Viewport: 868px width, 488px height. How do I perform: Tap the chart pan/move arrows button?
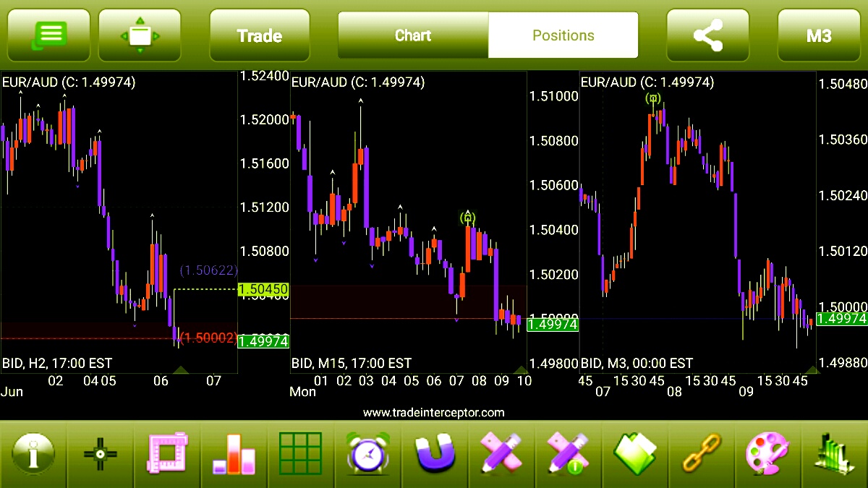click(x=140, y=35)
